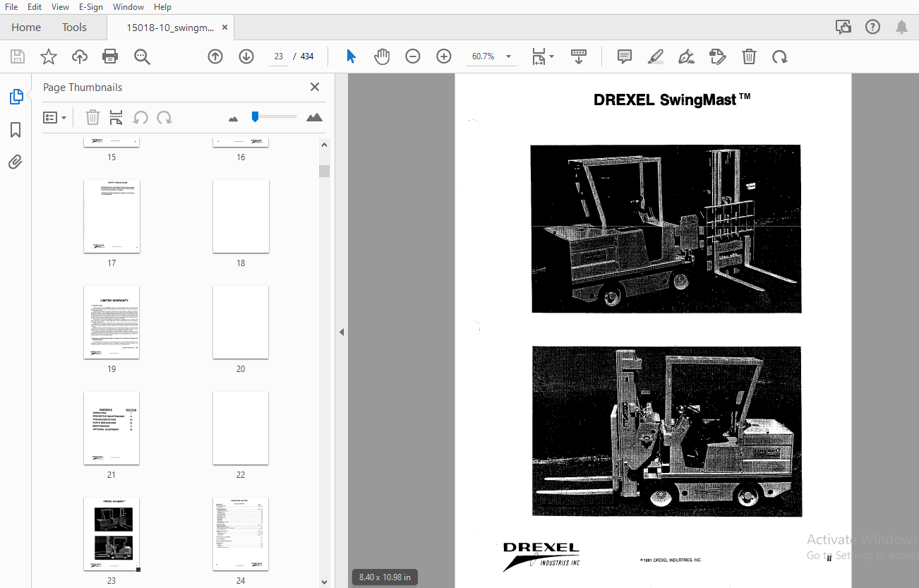The height and width of the screenshot is (588, 919).
Task: Select the page 24 thumbnail
Action: point(241,534)
